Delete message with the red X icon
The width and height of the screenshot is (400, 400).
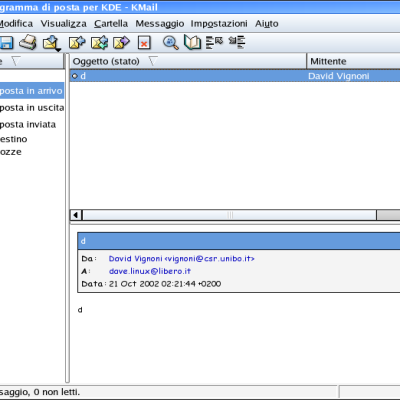pyautogui.click(x=144, y=43)
